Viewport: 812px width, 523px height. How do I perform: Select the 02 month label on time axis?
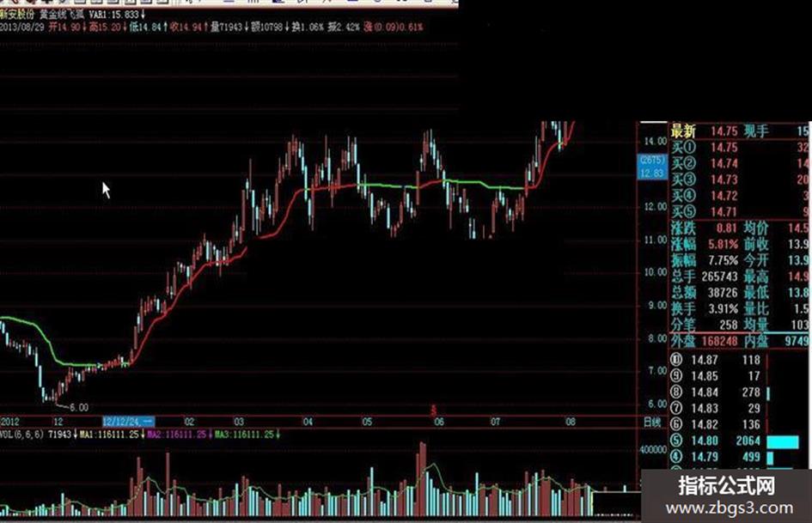click(x=189, y=422)
